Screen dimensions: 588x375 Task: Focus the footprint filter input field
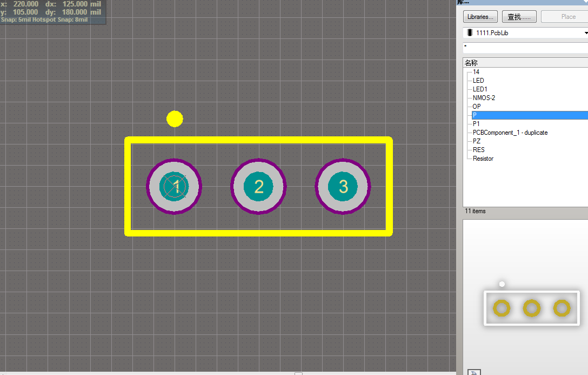[525, 48]
